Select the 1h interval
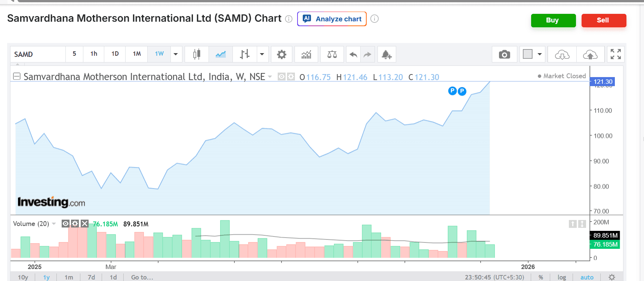Screen dimensions: 644x281 point(94,54)
